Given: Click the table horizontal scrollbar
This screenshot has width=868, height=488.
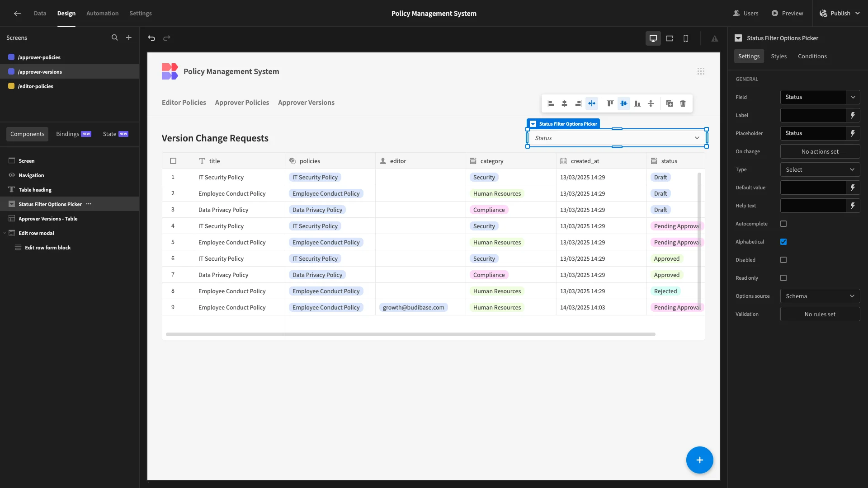Looking at the screenshot, I should (x=410, y=334).
